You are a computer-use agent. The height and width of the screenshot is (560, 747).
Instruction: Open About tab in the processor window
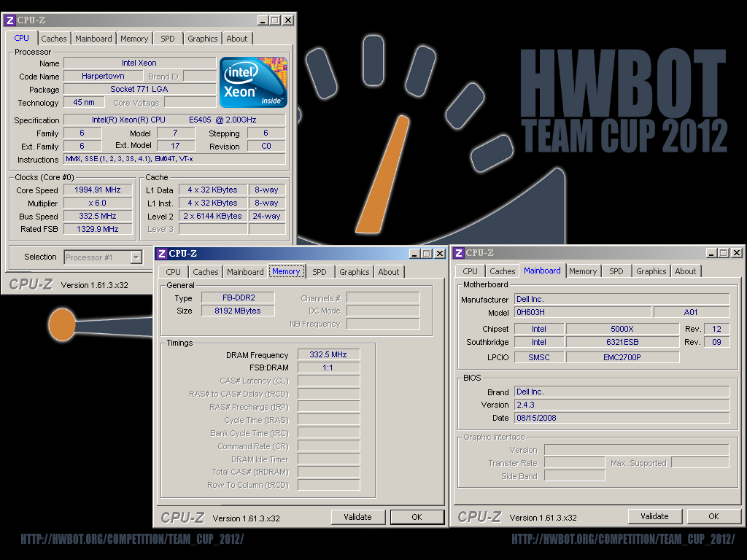[237, 39]
